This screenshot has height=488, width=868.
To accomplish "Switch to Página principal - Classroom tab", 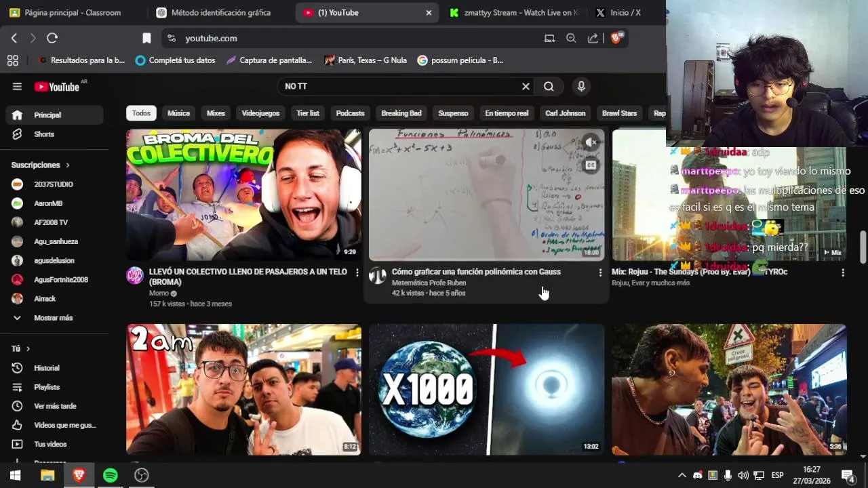I will (x=72, y=13).
